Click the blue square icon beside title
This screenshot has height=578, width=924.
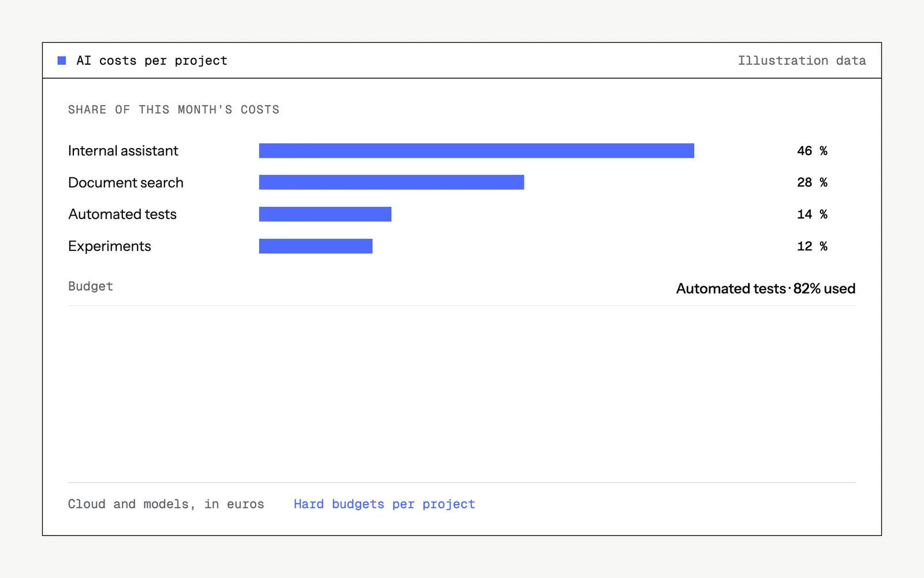click(x=62, y=61)
